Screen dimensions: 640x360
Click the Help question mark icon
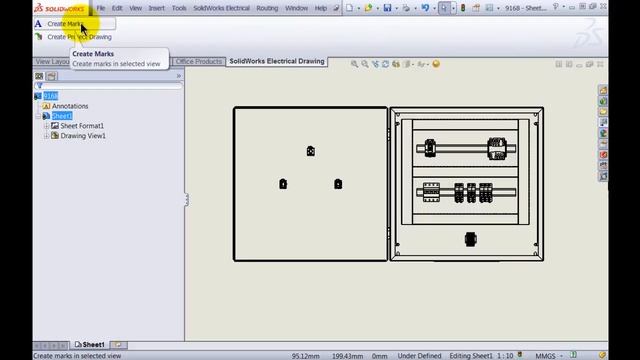[556, 7]
